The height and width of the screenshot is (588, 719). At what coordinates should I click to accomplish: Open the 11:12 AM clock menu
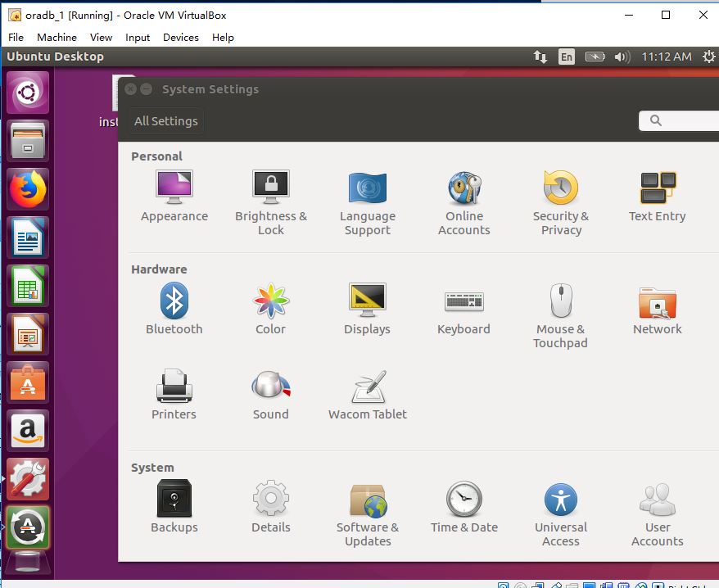[x=667, y=57]
